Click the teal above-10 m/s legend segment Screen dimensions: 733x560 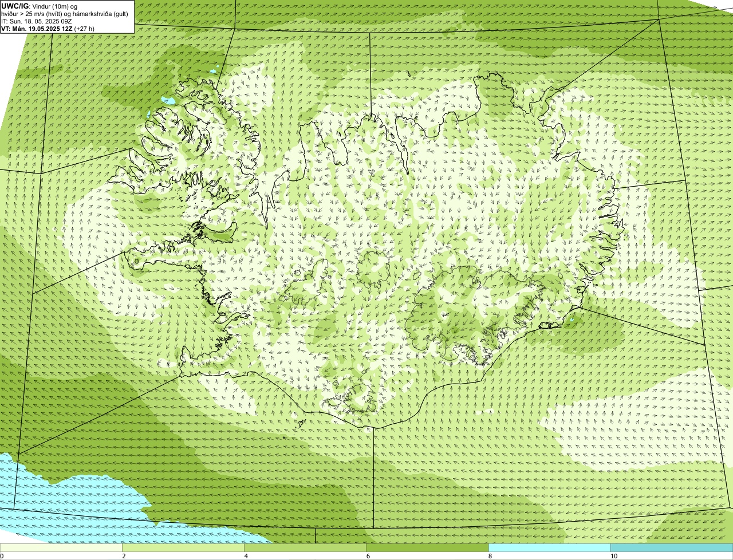[x=672, y=547]
